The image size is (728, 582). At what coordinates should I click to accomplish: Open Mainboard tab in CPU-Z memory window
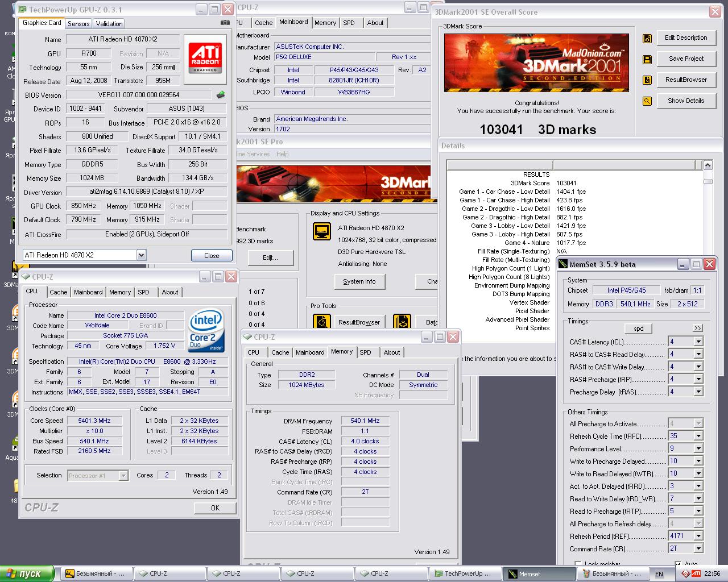coord(310,352)
